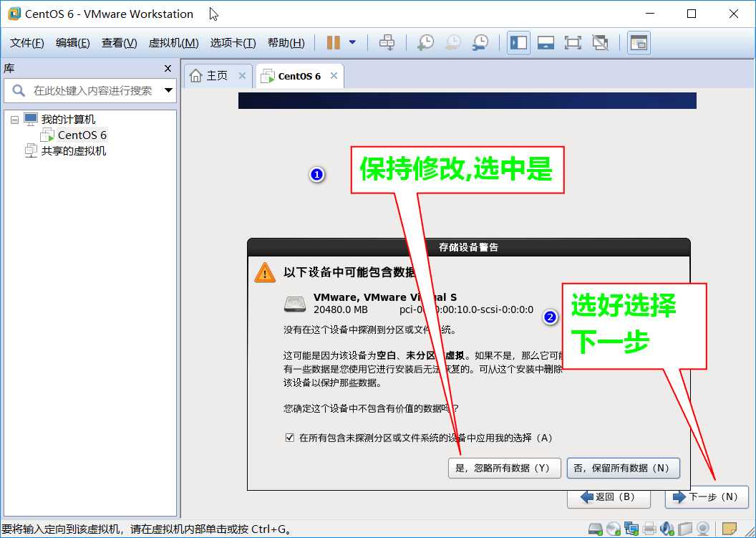Click the printer status bar icon
Image resolution: width=756 pixels, height=538 pixels.
click(649, 529)
